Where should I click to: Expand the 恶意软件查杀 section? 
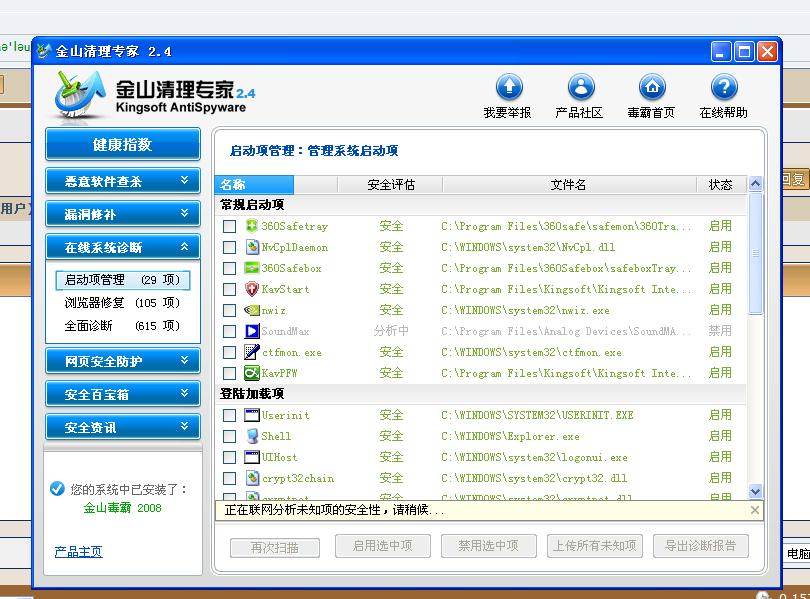[x=122, y=181]
